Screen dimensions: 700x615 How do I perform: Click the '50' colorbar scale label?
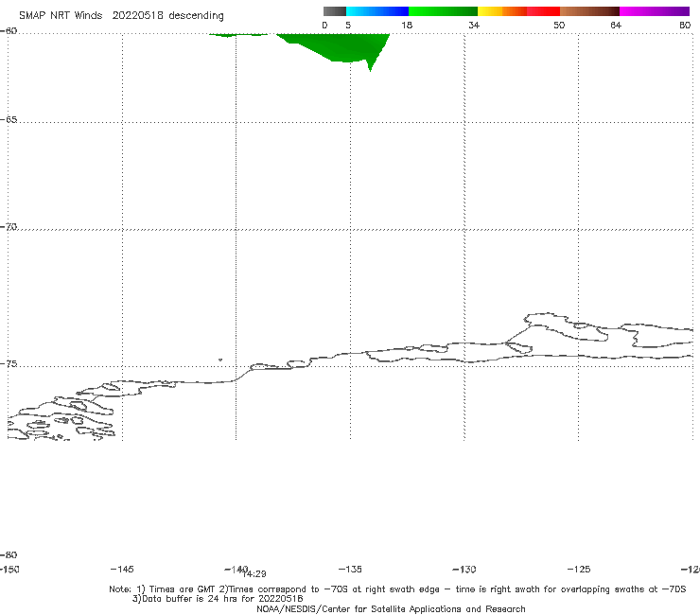point(559,25)
